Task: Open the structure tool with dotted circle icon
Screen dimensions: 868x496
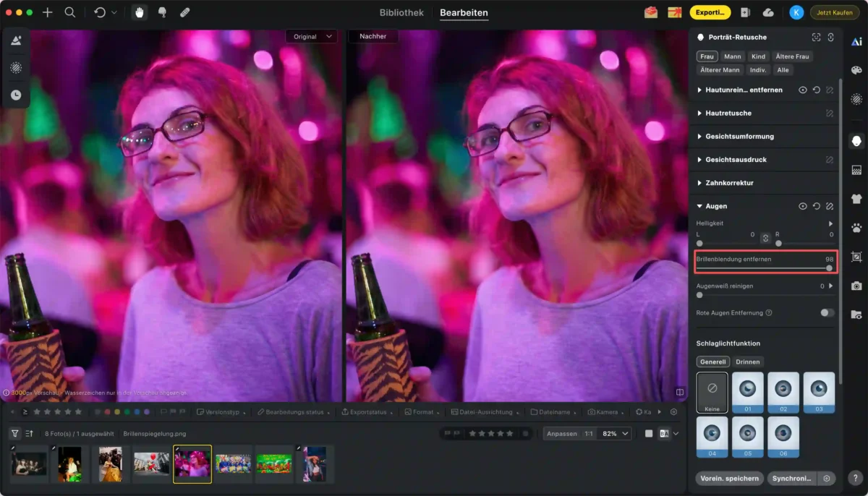Action: point(17,68)
